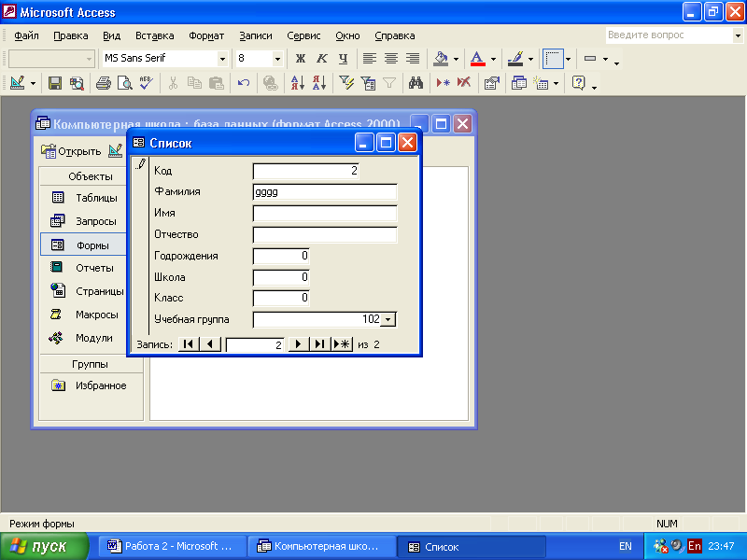
Task: Open the Избранное group
Action: click(89, 385)
